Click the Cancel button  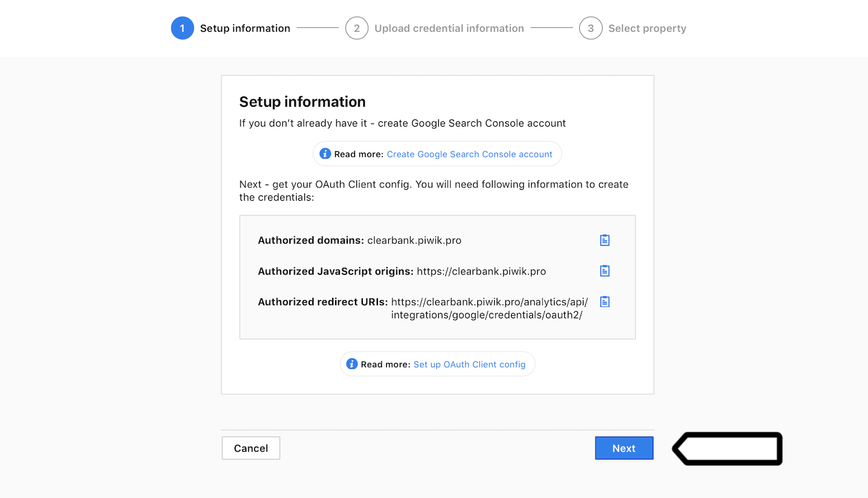pos(251,448)
